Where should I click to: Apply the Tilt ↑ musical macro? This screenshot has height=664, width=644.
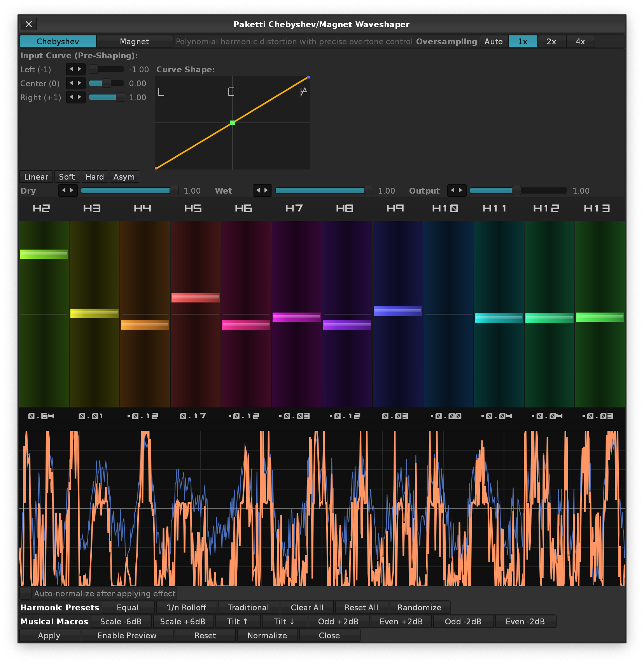(x=237, y=622)
